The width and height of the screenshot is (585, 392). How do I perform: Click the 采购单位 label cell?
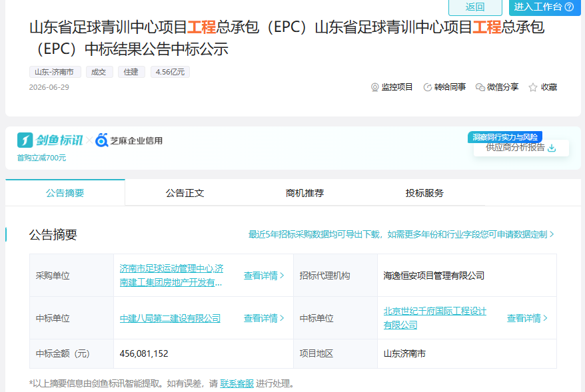[72, 276]
